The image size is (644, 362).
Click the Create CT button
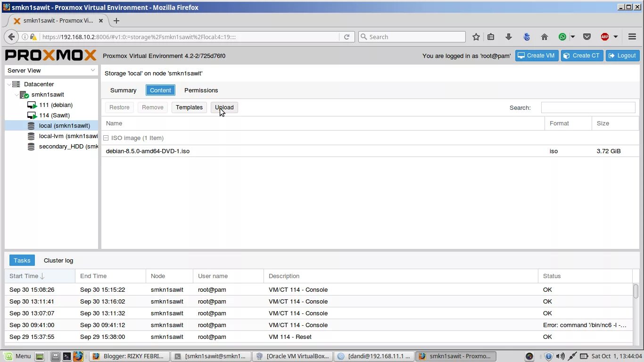pos(582,56)
